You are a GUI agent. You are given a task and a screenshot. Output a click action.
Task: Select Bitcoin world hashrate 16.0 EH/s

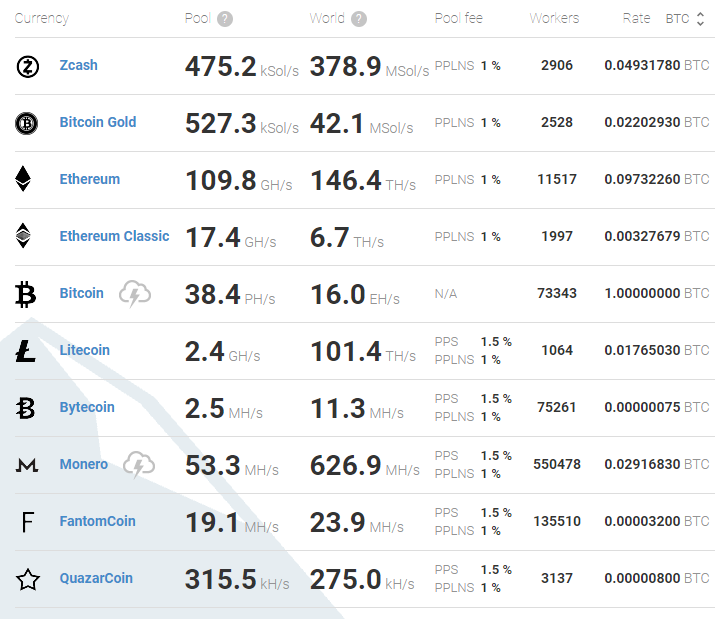(355, 294)
